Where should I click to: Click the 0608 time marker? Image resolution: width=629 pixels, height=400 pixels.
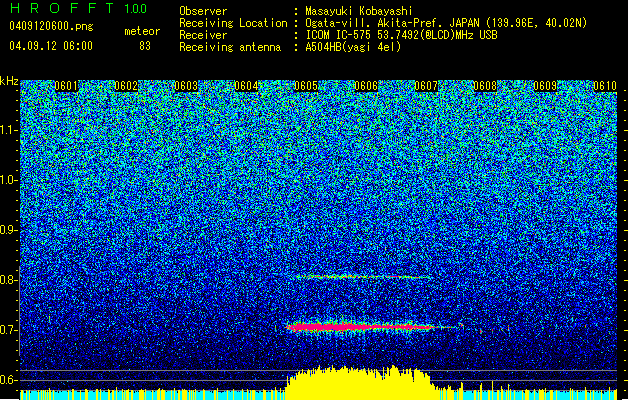point(485,86)
